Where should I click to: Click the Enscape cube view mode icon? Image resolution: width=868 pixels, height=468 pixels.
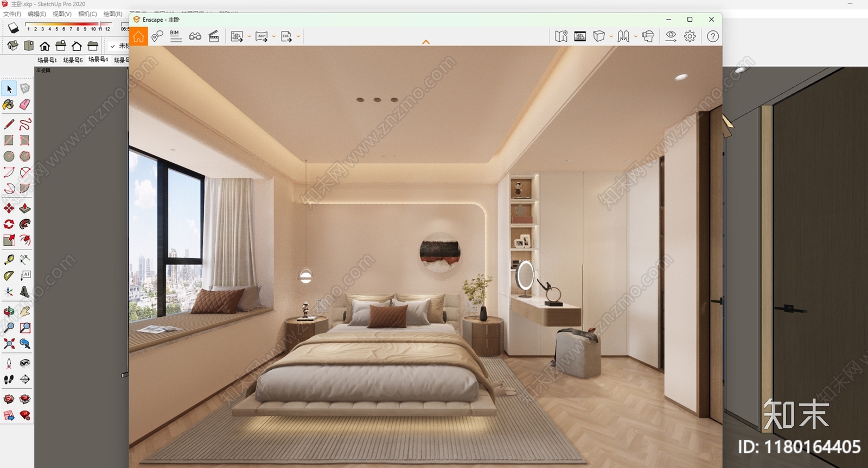point(599,36)
